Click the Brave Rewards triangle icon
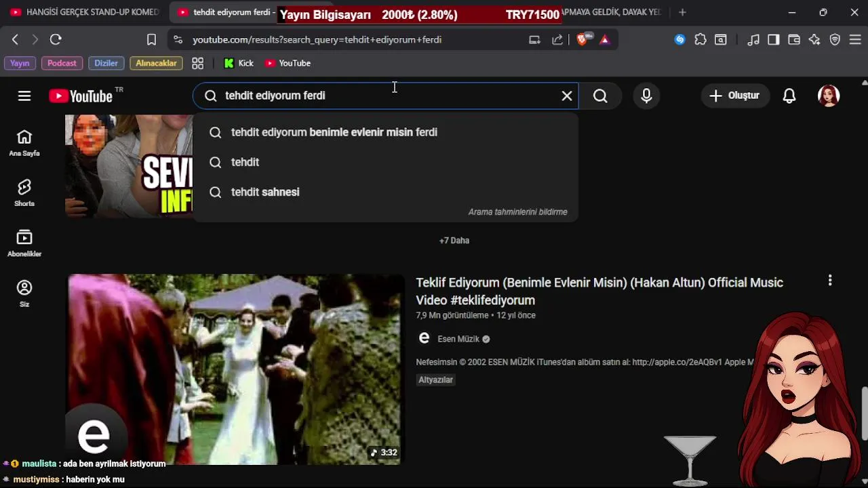Screen dimensions: 868x488 tap(605, 39)
